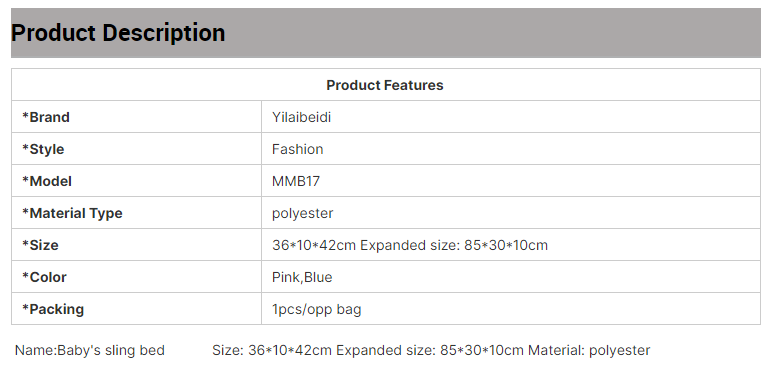This screenshot has height=370, width=775.
Task: Click the Product Description heading
Action: coord(118,33)
